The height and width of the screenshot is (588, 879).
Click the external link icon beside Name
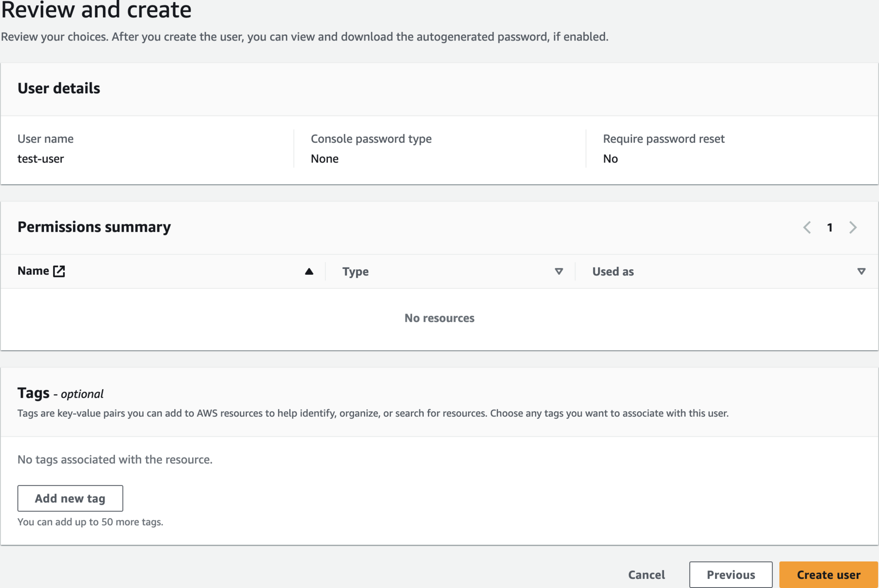point(59,271)
